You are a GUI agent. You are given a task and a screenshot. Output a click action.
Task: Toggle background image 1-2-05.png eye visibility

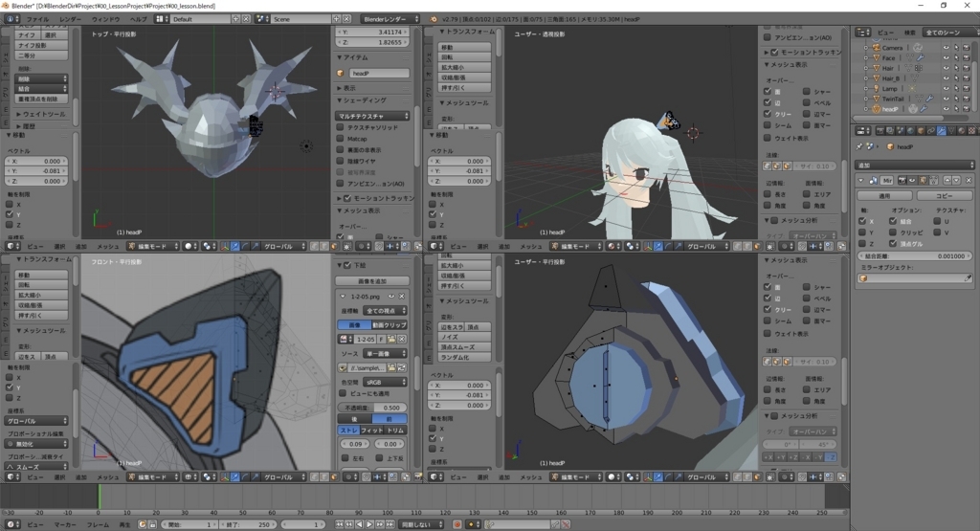tap(391, 296)
